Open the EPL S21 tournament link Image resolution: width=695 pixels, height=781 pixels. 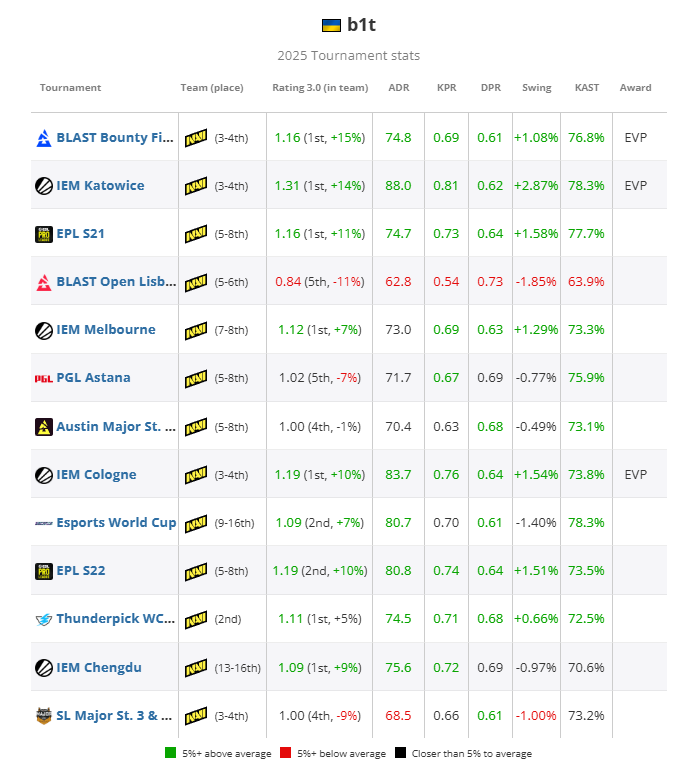(x=80, y=234)
